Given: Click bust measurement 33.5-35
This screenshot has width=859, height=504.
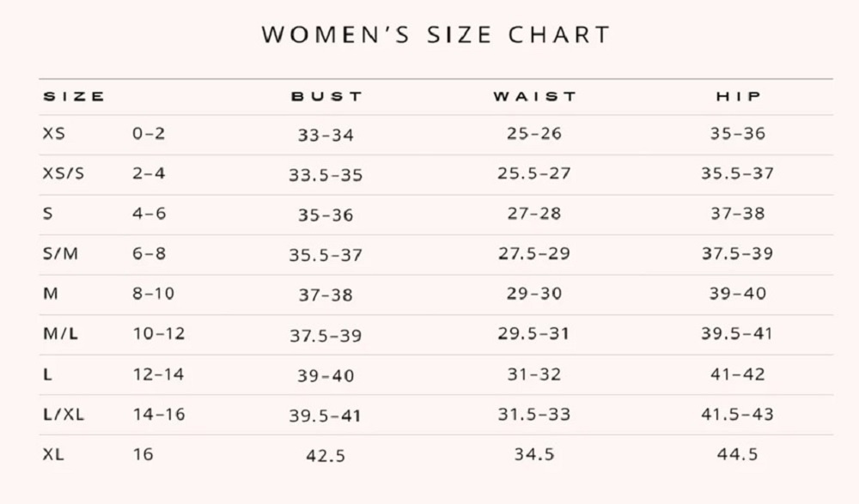Looking at the screenshot, I should [x=326, y=175].
